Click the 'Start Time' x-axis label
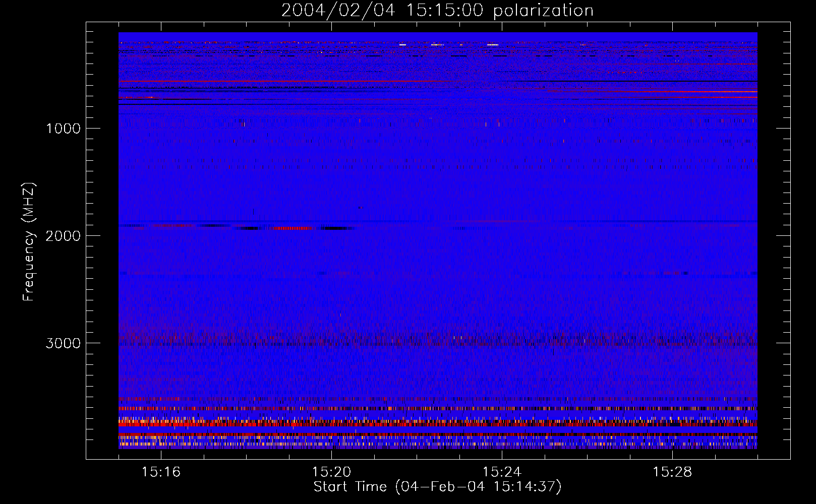816x504 pixels. coord(437,487)
